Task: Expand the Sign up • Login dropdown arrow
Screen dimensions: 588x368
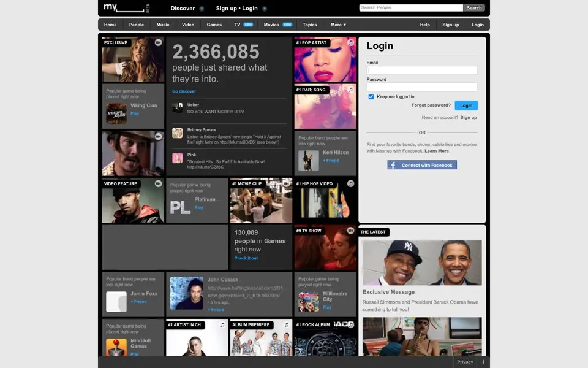Action: click(265, 9)
